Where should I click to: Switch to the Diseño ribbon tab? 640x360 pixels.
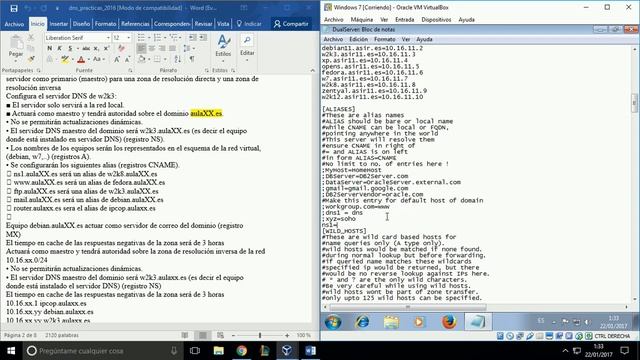pyautogui.click(x=81, y=24)
